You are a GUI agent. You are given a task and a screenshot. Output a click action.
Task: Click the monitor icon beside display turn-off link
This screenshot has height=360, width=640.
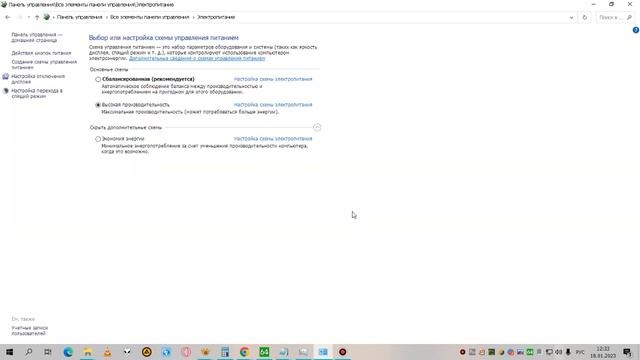(5, 77)
